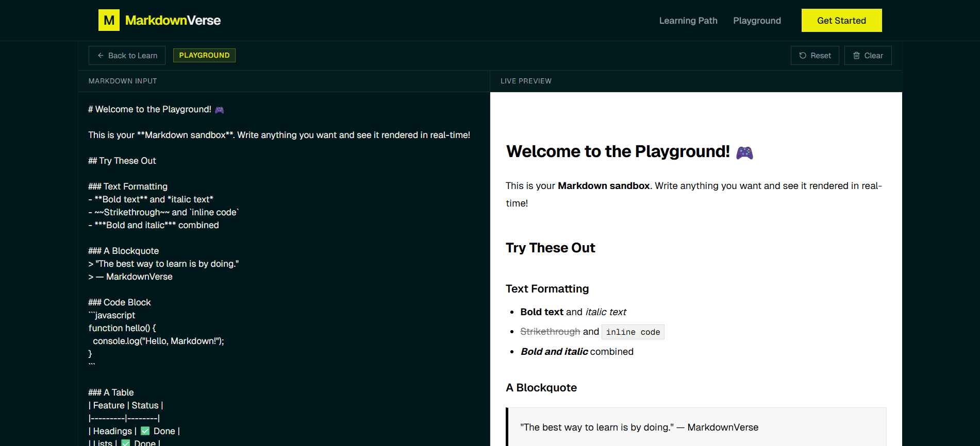The width and height of the screenshot is (980, 446).
Task: Click the '### A Table' source line
Action: (x=111, y=392)
